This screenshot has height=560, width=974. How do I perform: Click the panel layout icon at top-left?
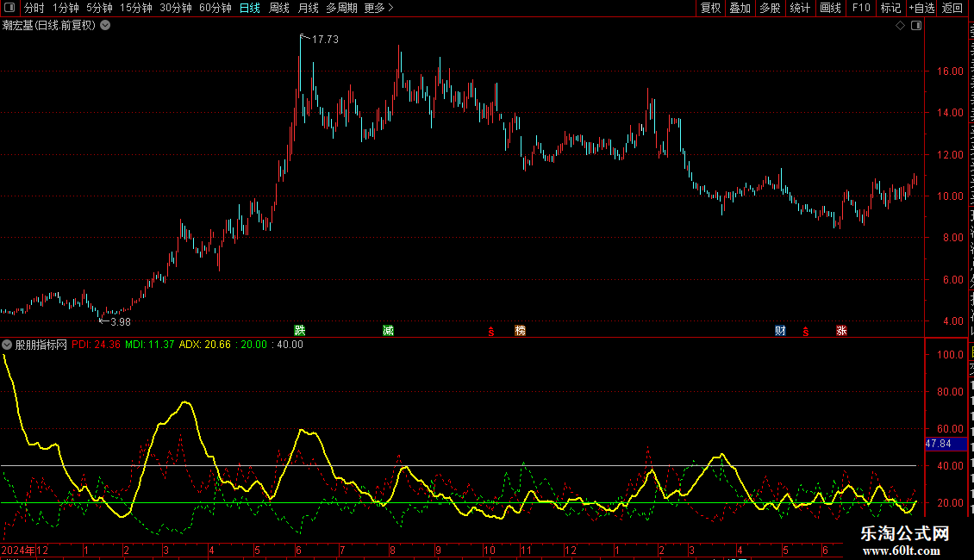(9, 8)
